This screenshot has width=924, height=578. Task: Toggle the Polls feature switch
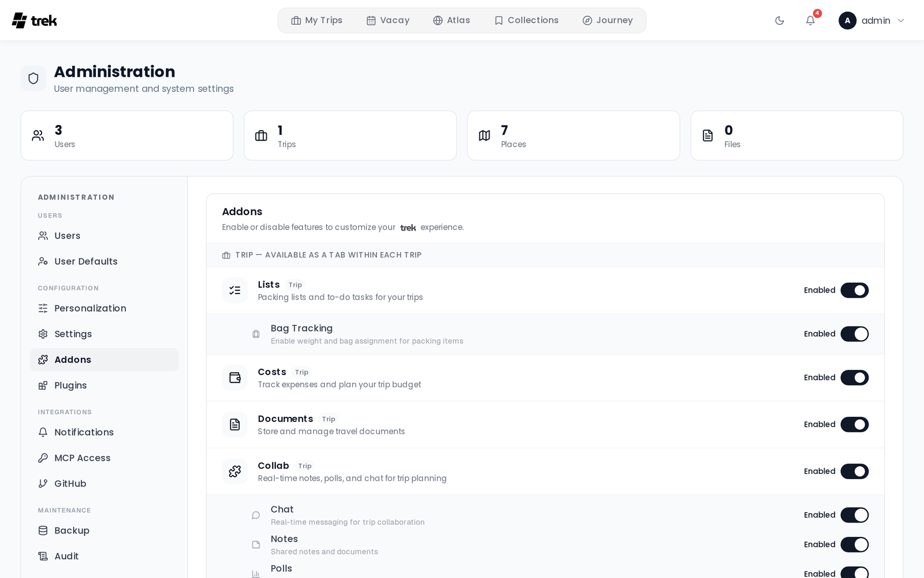[854, 573]
